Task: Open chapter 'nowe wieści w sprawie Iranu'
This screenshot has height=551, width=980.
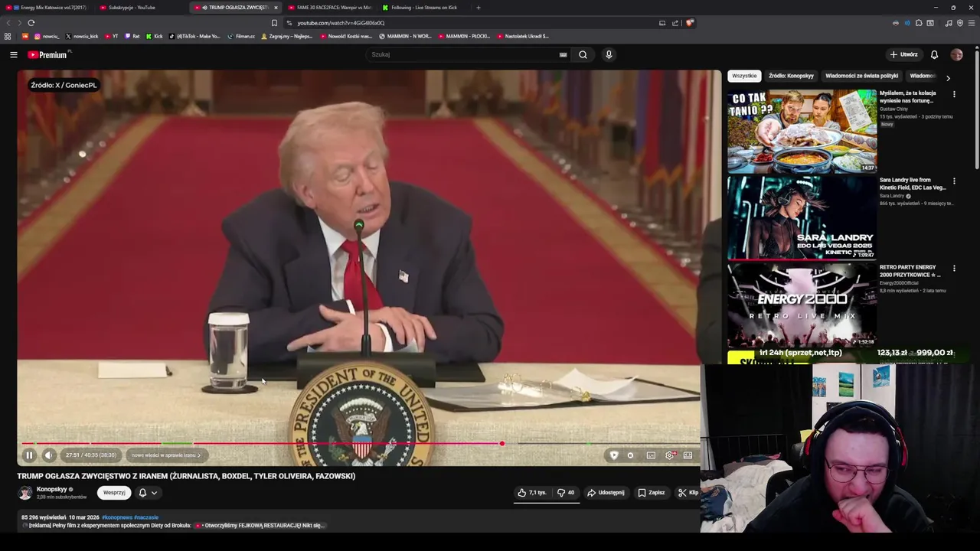Action: pos(165,455)
